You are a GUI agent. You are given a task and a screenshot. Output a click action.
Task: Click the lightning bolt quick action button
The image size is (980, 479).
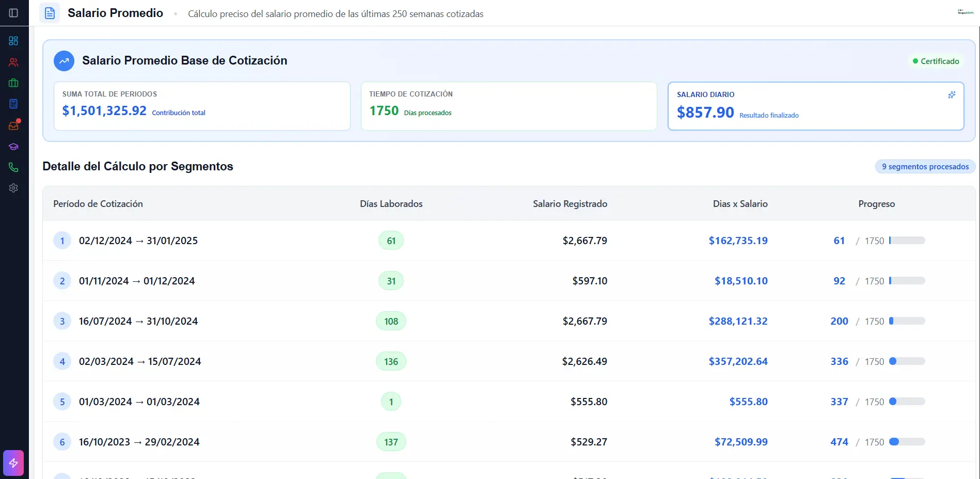click(x=13, y=463)
